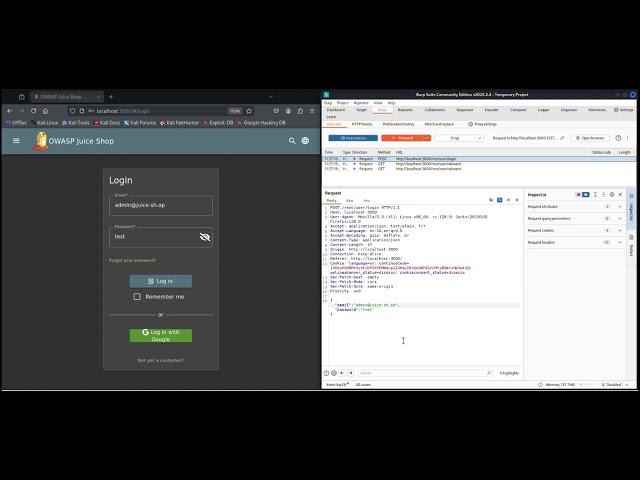Expand the Drop button dropdown arrow
The width and height of the screenshot is (640, 480).
point(479,138)
